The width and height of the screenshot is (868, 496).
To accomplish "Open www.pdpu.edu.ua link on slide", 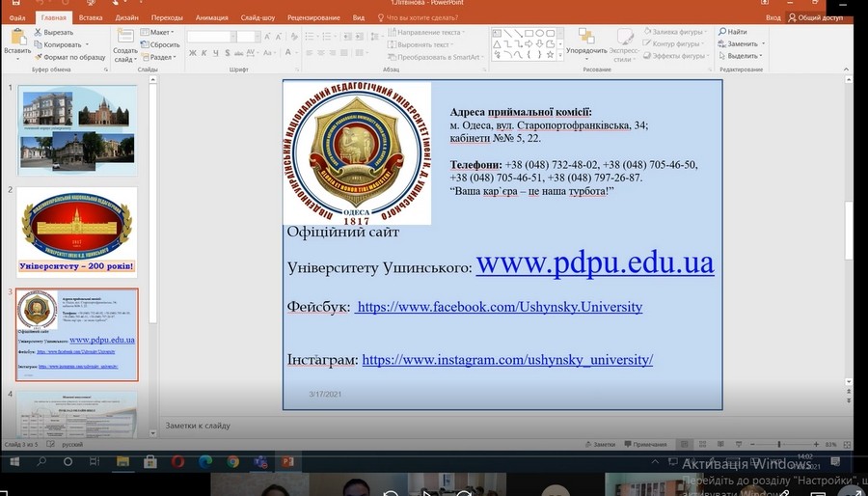I will point(595,263).
